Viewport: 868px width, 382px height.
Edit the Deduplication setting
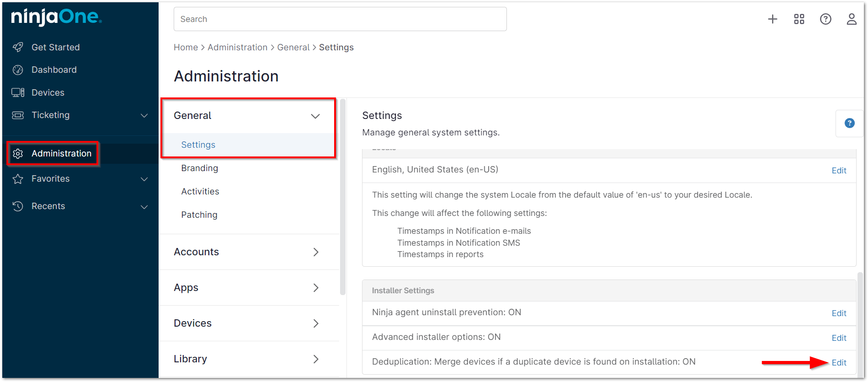point(839,362)
